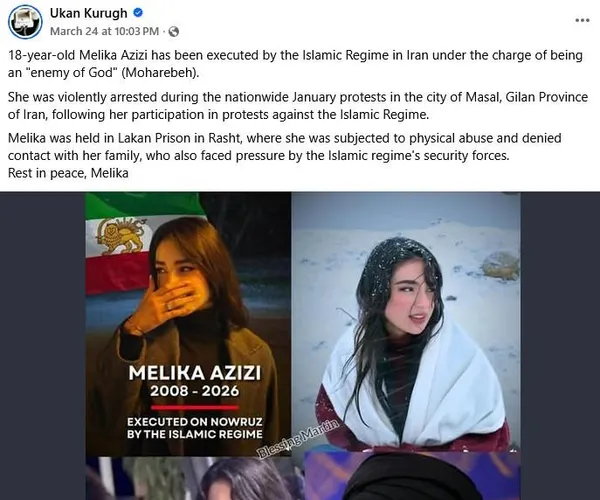Click the paragraph about Lakan Prison in Rasht
Image resolution: width=600 pixels, height=500 pixels.
[x=285, y=147]
